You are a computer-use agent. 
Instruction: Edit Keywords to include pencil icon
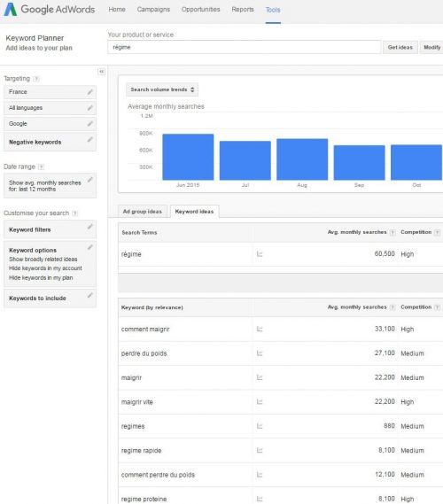90,295
